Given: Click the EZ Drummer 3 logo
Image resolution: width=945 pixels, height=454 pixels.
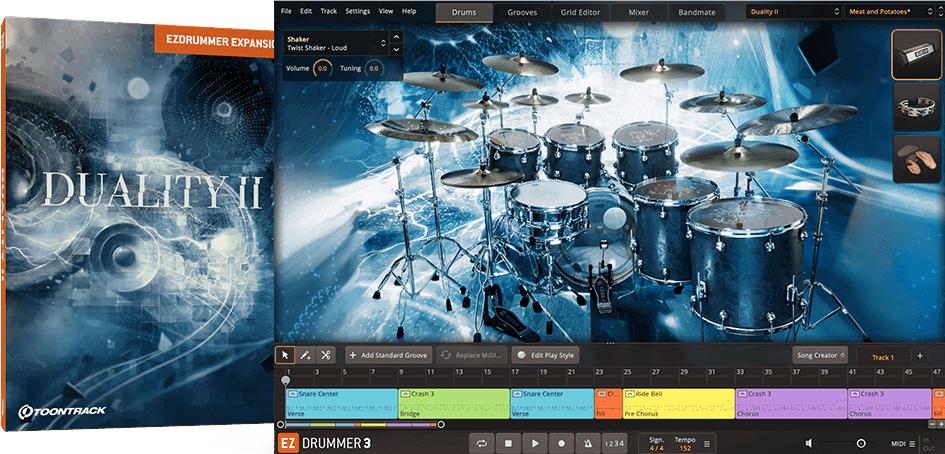Looking at the screenshot, I should pos(324,443).
